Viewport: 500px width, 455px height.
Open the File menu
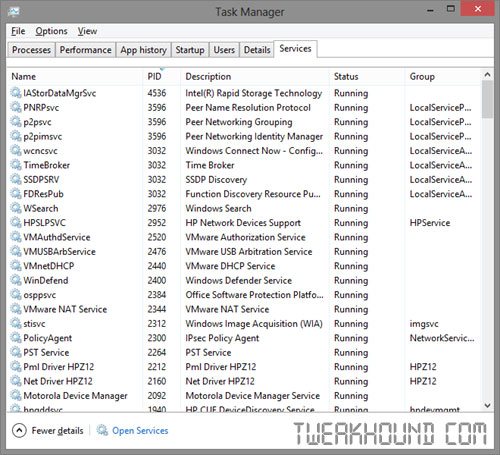click(18, 31)
